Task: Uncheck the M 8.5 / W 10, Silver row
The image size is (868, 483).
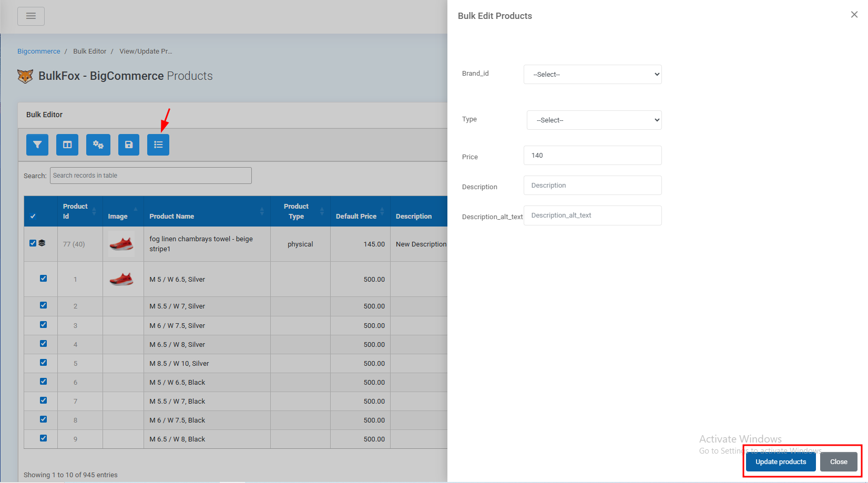Action: coord(44,363)
